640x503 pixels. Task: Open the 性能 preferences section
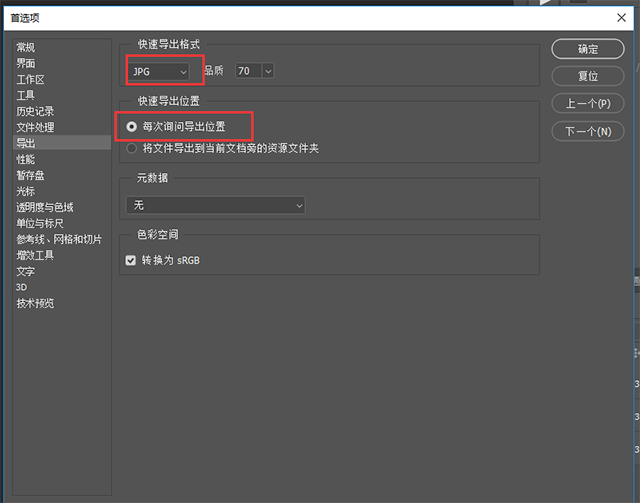pos(26,159)
